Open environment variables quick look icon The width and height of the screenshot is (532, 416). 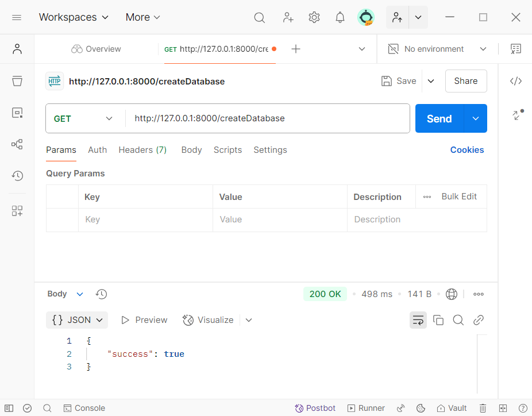coord(516,49)
